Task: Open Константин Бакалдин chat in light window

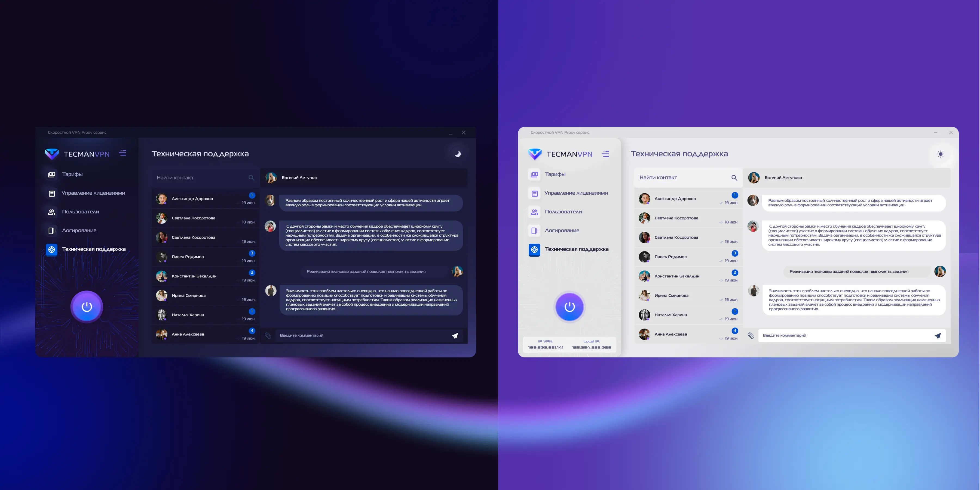Action: click(688, 276)
